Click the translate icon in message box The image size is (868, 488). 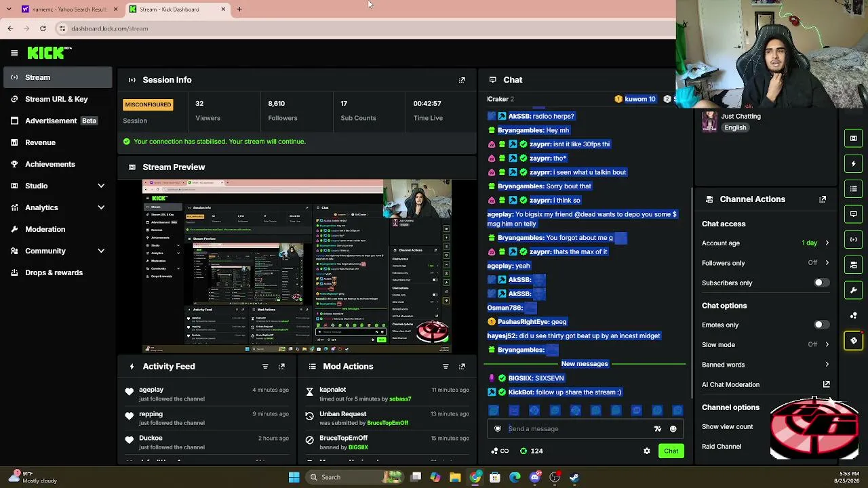coord(657,429)
